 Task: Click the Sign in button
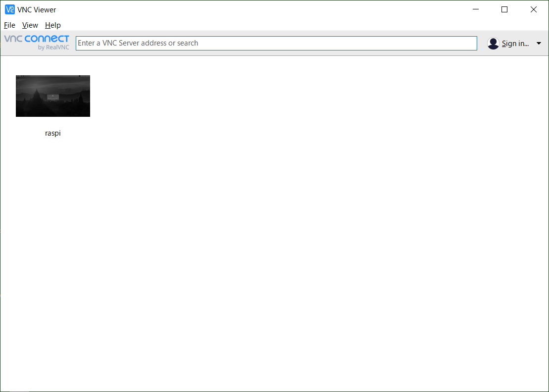515,44
